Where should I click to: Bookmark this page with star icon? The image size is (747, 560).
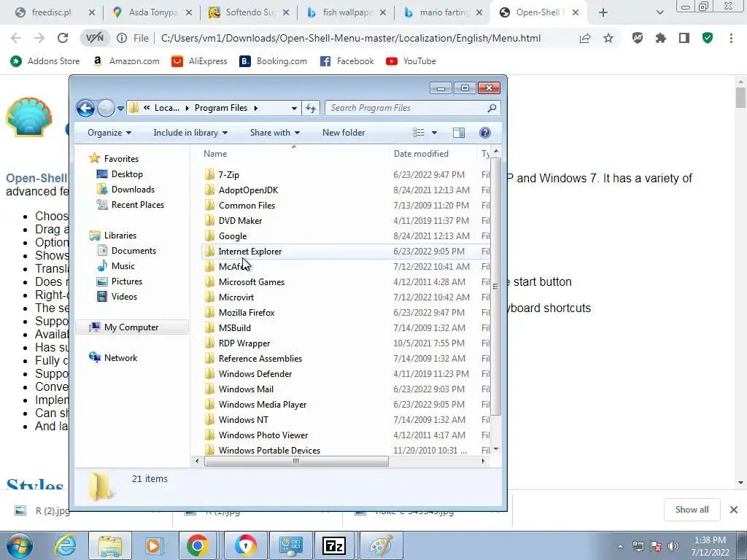pyautogui.click(x=608, y=38)
